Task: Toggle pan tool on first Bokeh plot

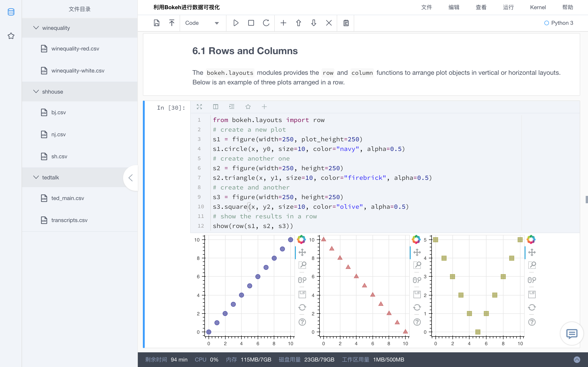Action: point(302,252)
